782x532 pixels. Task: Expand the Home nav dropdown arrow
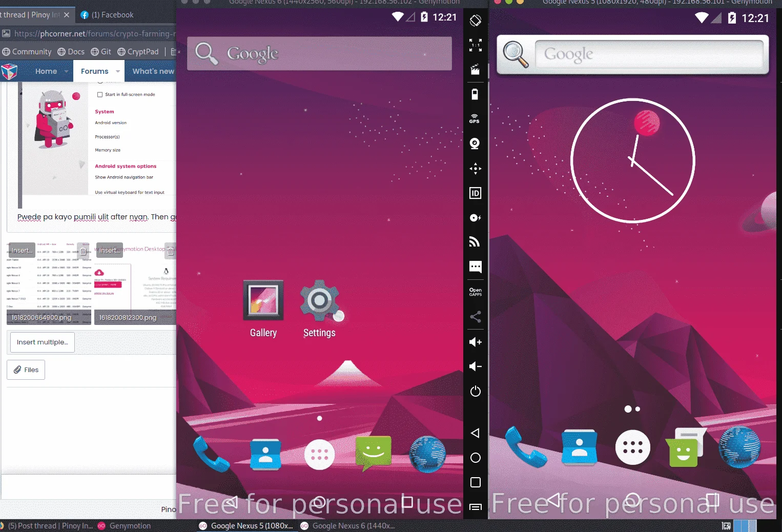(x=67, y=71)
